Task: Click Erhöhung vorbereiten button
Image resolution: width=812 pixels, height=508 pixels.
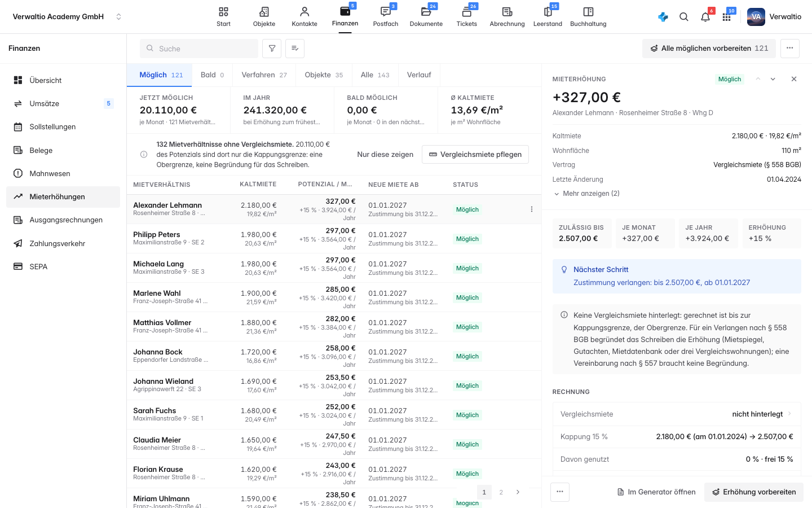Action: point(754,492)
